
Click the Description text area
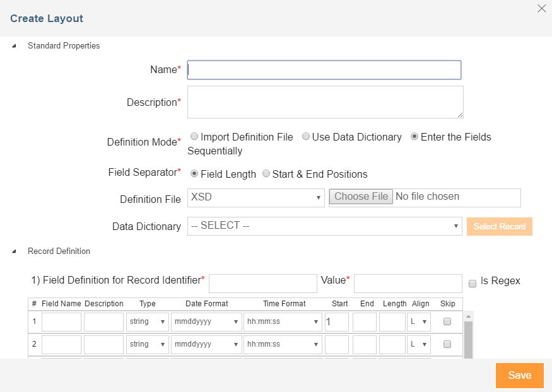point(325,102)
